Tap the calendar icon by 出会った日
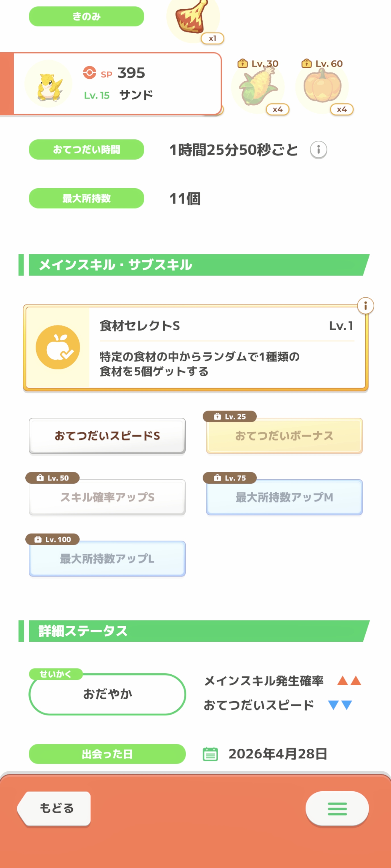Screen dimensions: 391x868 tap(210, 754)
